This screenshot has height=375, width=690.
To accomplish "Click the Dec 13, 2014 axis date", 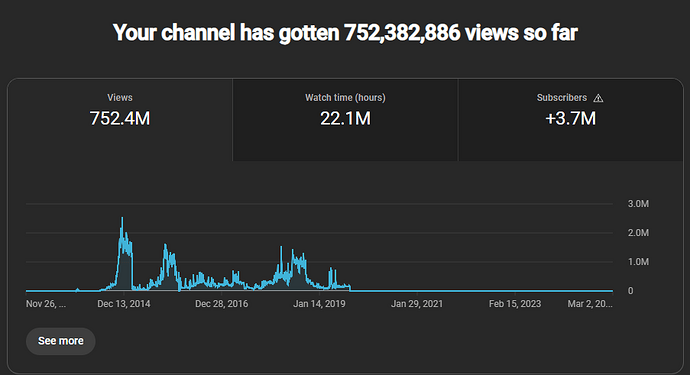I will point(124,304).
